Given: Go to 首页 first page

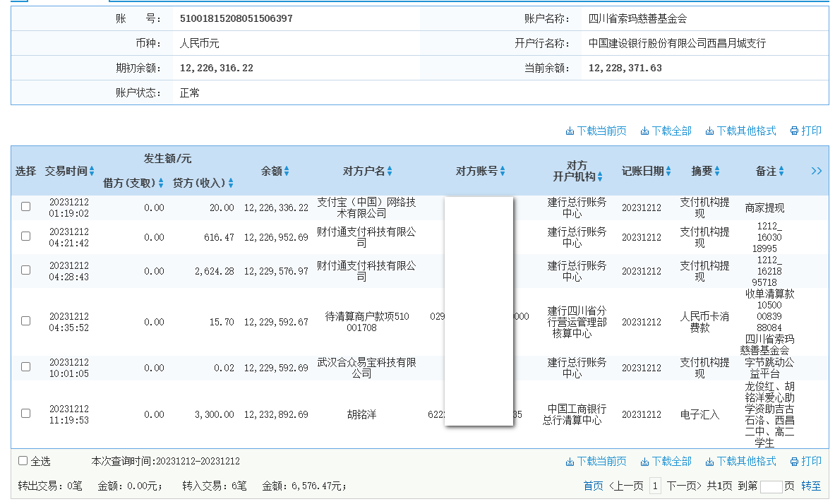Looking at the screenshot, I should tap(593, 486).
